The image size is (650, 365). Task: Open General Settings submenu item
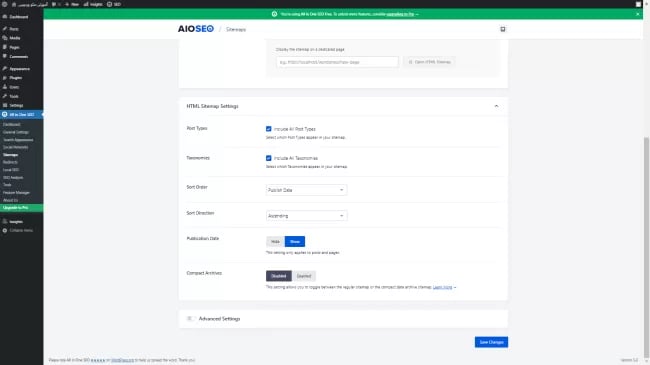16,132
